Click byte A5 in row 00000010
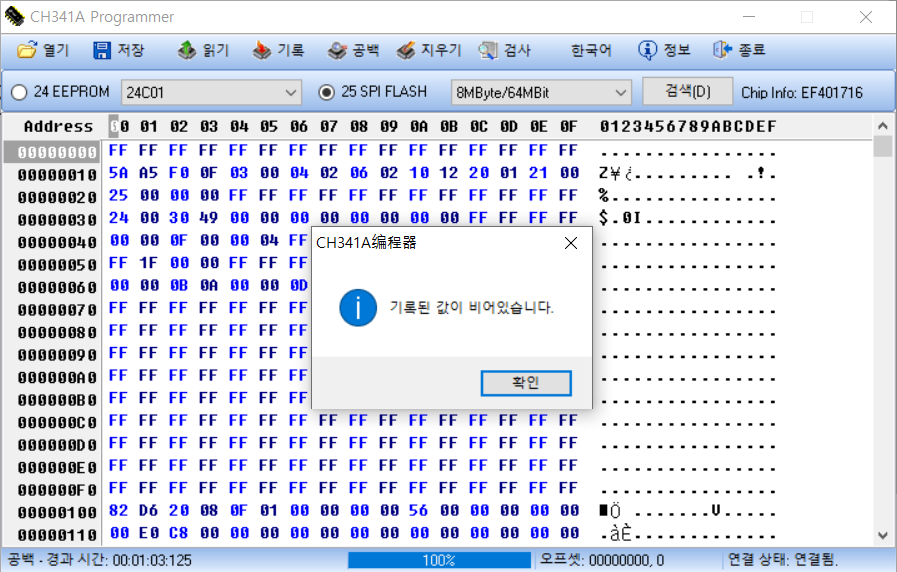897x572 pixels. point(148,173)
